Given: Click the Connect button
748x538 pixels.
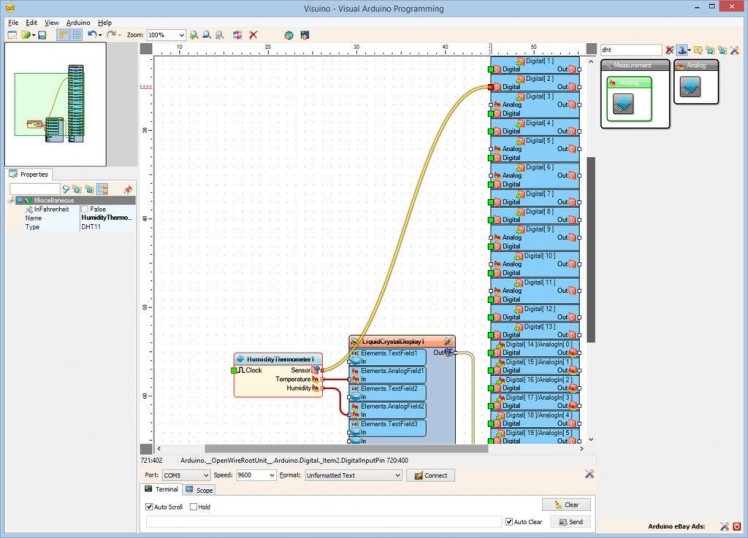Looking at the screenshot, I should [x=431, y=475].
